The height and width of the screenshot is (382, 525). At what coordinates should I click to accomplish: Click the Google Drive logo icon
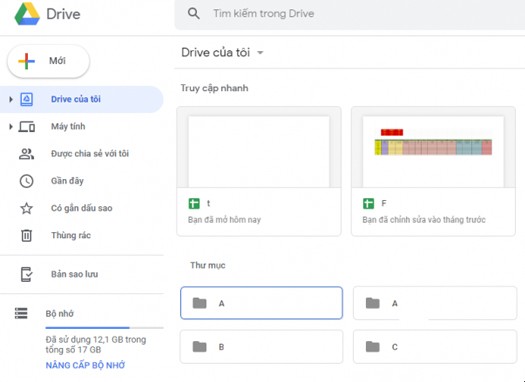coord(27,14)
